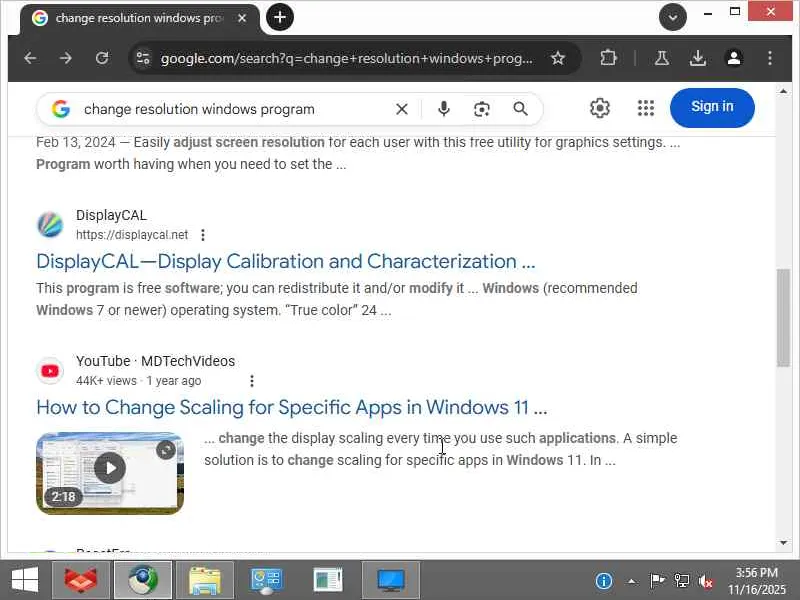
Task: Click the DisplayCAL site favicon
Action: coord(50,225)
